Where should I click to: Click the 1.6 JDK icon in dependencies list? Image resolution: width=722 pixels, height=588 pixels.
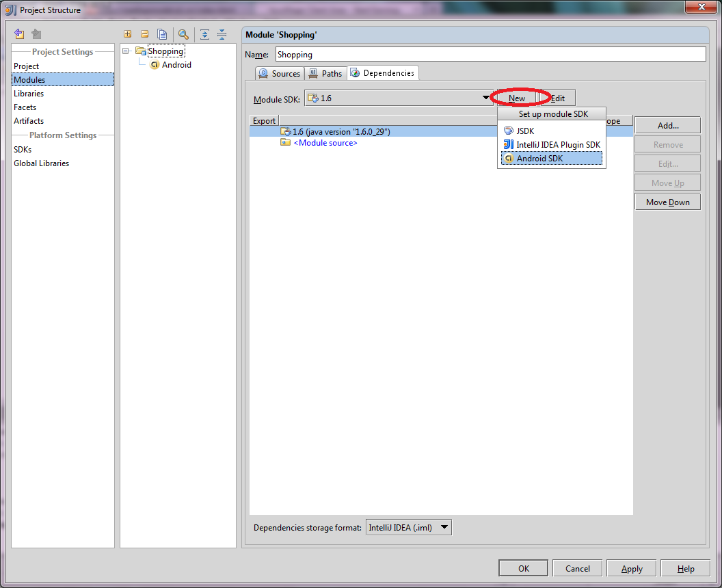[x=286, y=131]
